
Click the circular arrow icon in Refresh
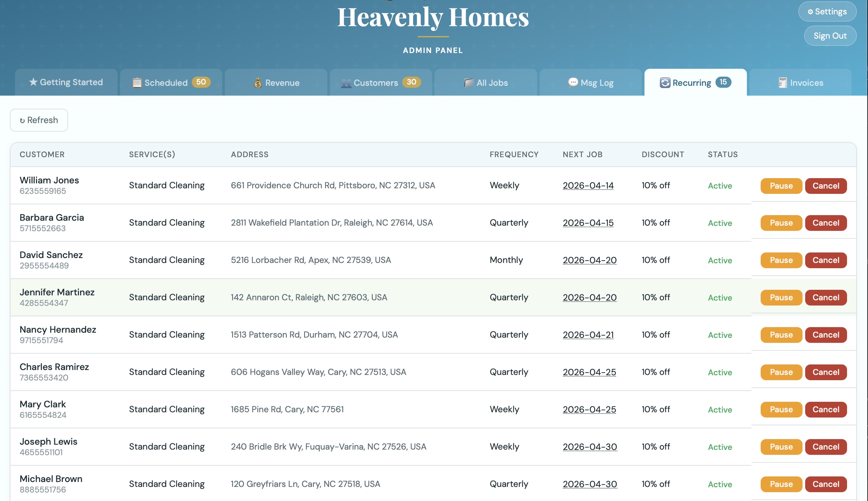[22, 120]
